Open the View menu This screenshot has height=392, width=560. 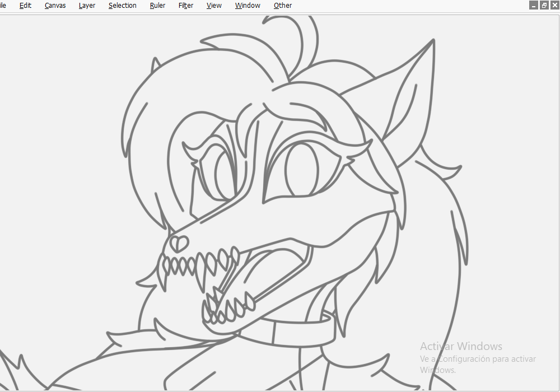[x=214, y=6]
